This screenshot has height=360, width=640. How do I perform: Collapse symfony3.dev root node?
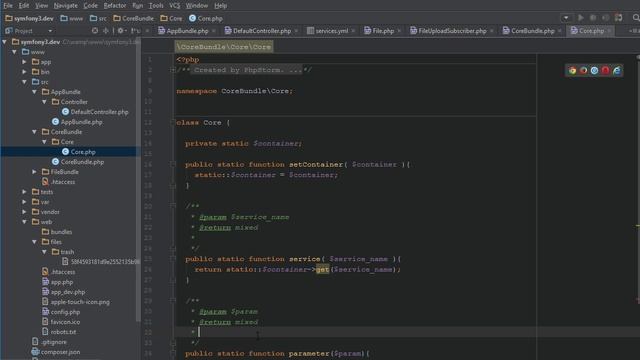(4, 42)
